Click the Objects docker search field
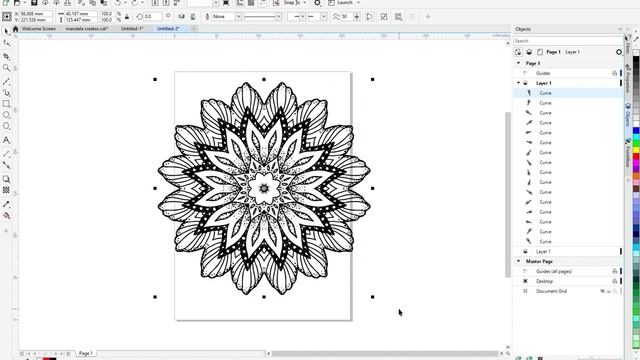Screen dimensions: 640x360 click(x=568, y=41)
